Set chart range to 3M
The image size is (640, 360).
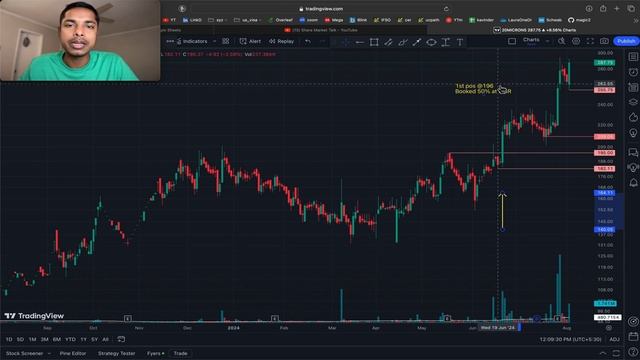[44, 340]
